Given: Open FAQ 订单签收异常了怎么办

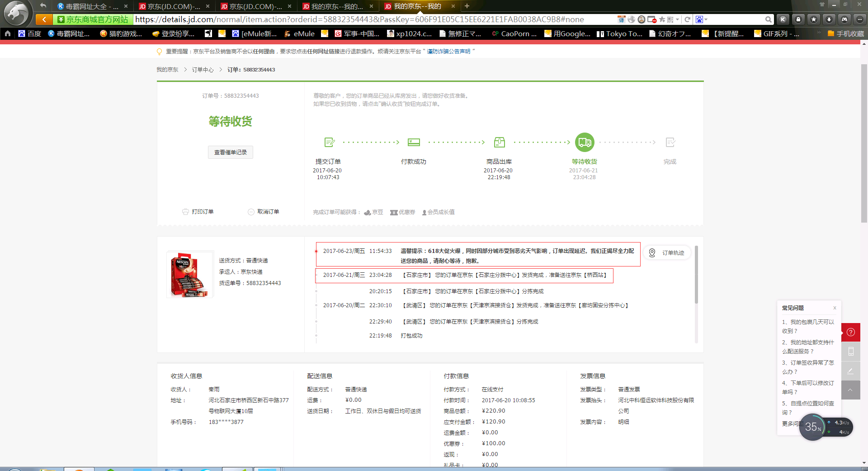Looking at the screenshot, I should pos(808,367).
